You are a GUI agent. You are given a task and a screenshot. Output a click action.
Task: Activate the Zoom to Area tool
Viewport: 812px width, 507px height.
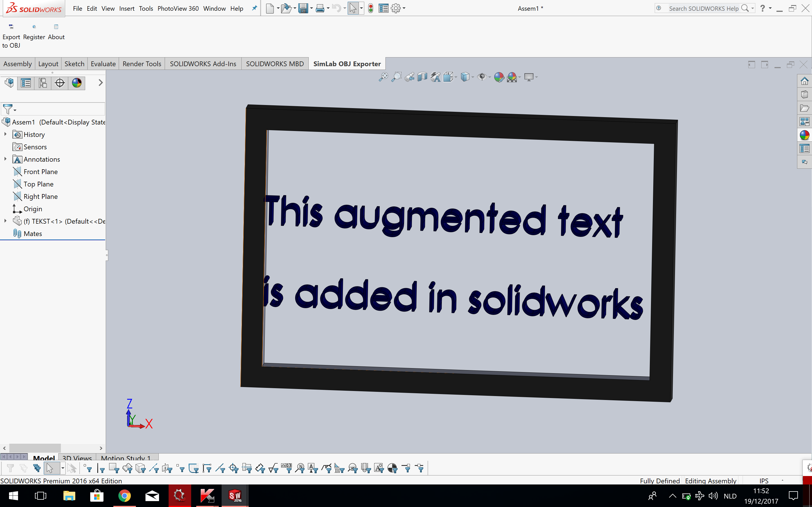coord(397,77)
